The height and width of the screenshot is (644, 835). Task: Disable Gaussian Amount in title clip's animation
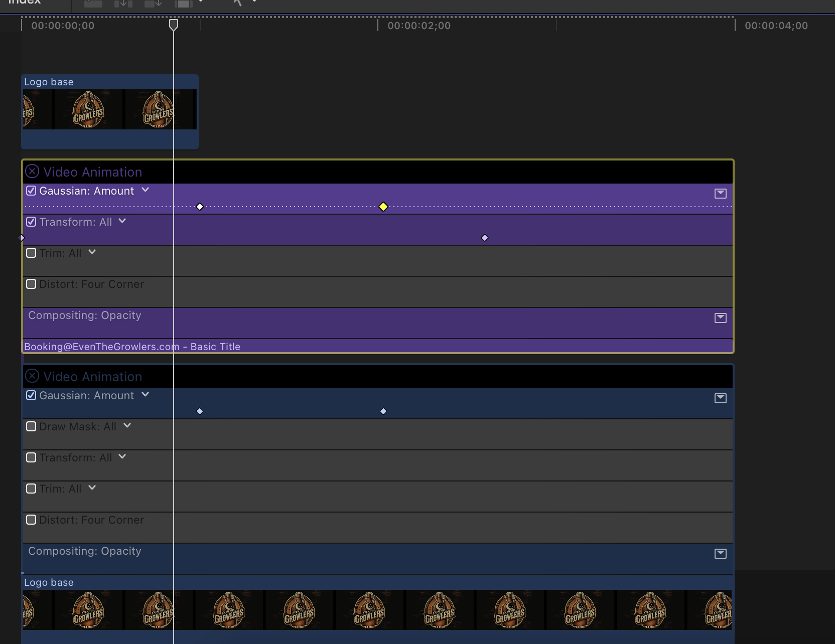coord(31,191)
